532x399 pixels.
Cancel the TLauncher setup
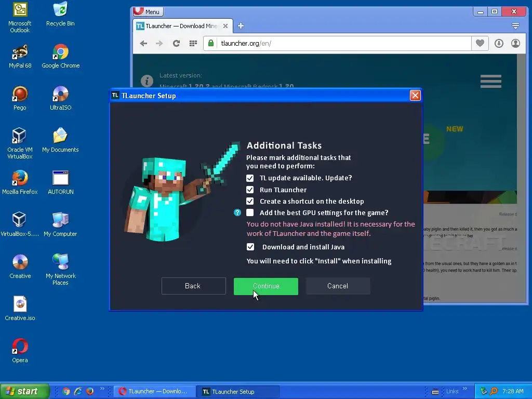pos(338,286)
